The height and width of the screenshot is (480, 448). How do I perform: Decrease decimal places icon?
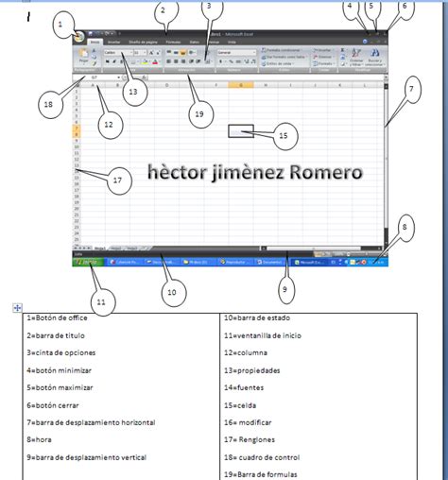point(253,61)
